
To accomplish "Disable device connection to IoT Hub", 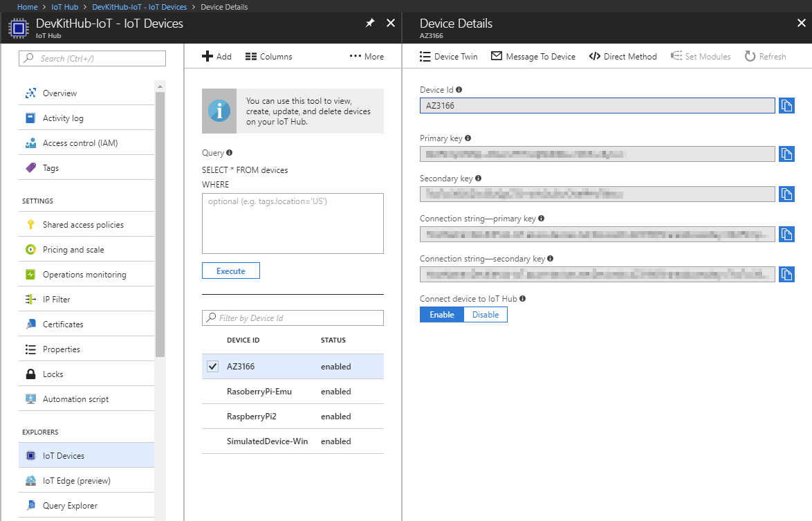I will [485, 314].
